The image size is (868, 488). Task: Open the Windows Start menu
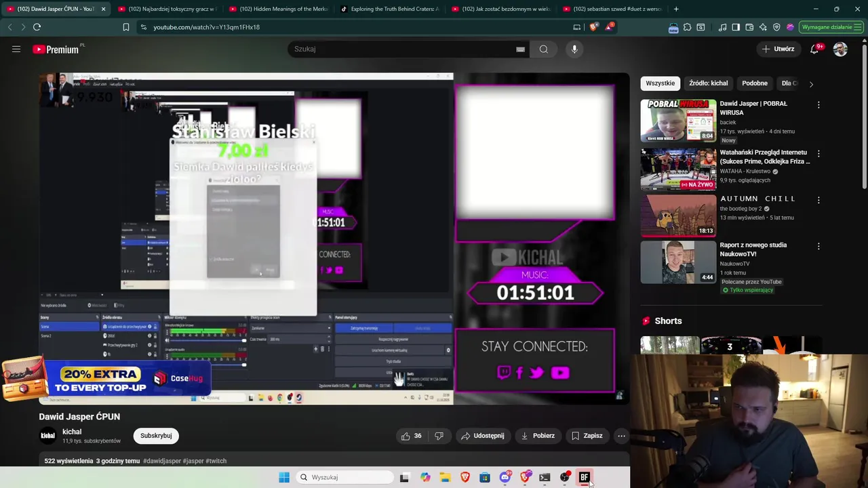[x=284, y=477]
